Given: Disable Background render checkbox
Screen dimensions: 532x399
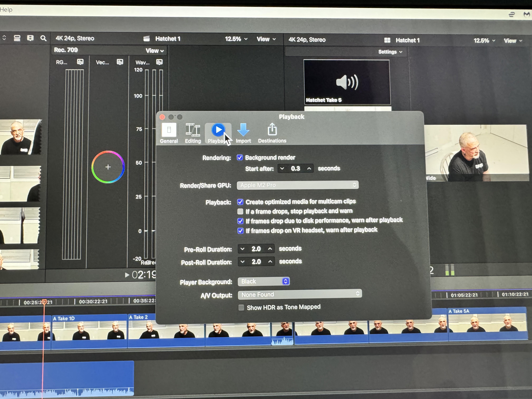Looking at the screenshot, I should (240, 158).
